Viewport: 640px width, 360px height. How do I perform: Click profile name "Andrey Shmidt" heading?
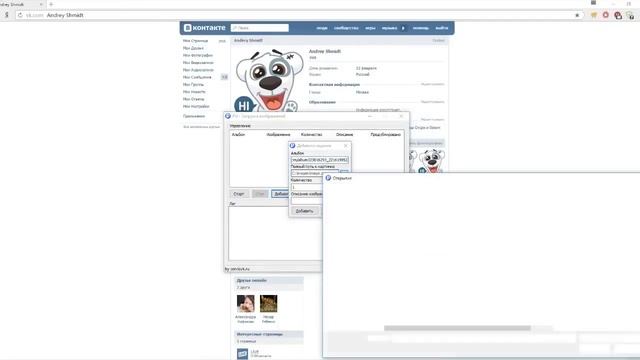(325, 51)
